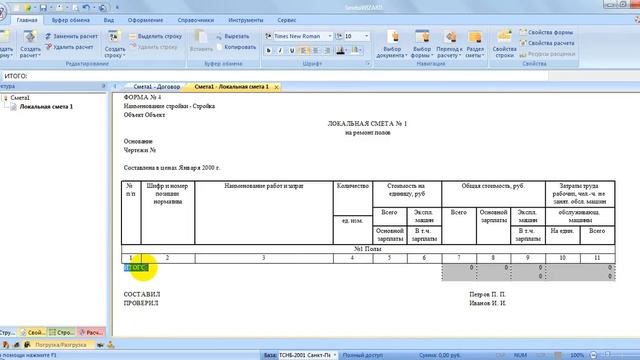The image size is (640, 360).
Task: Toggle Bold formatting
Action: click(269, 51)
